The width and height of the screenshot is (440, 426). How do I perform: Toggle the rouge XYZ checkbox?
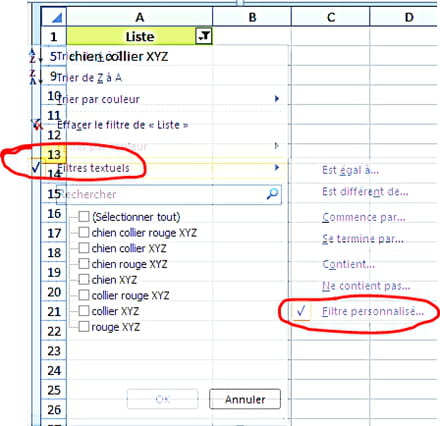tap(84, 326)
